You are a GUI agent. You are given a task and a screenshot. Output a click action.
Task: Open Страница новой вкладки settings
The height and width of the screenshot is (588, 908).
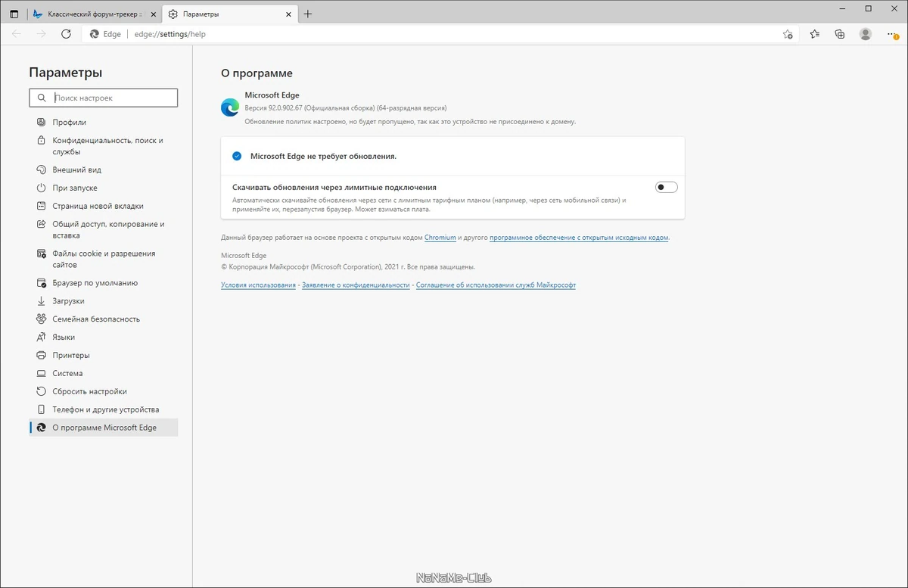click(104, 206)
